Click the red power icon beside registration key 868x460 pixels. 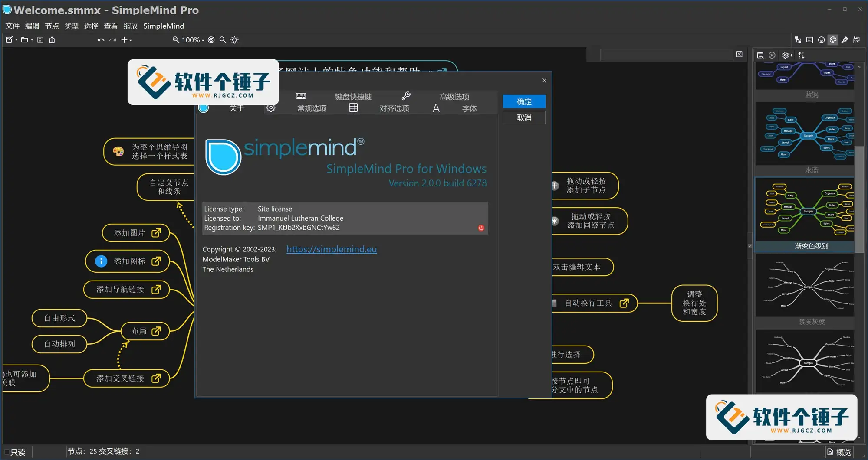coord(481,228)
